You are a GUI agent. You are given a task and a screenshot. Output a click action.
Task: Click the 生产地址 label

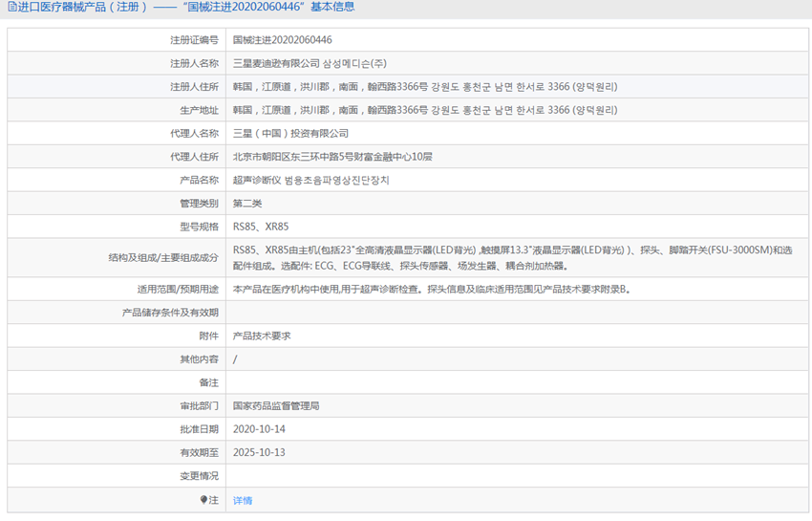[x=199, y=110]
